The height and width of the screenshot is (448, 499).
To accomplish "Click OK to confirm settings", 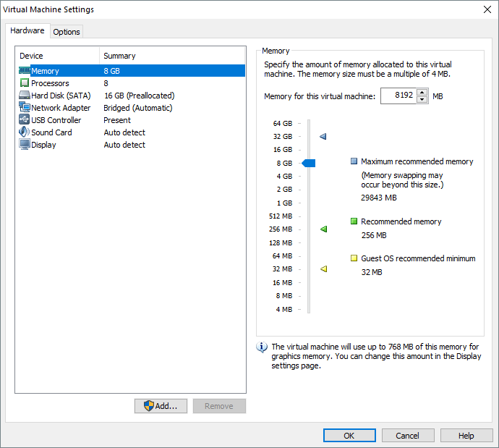I will coord(349,436).
